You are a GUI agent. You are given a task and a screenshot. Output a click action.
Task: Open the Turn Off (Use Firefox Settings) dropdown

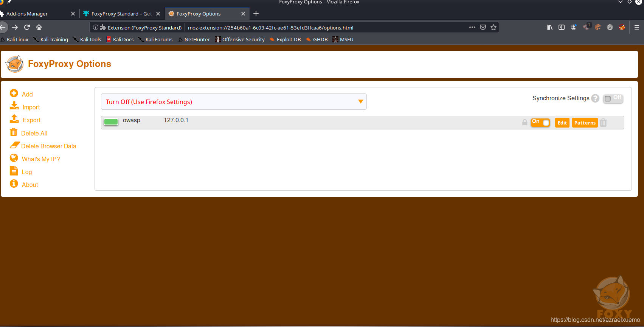pos(234,102)
